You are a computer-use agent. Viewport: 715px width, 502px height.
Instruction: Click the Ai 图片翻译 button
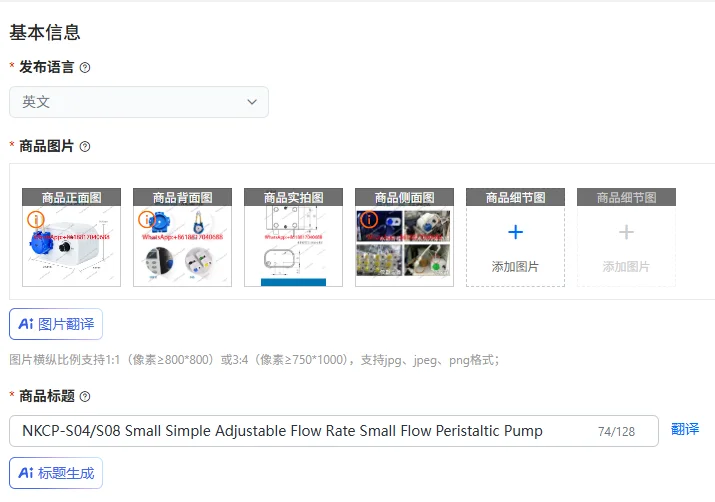click(56, 324)
